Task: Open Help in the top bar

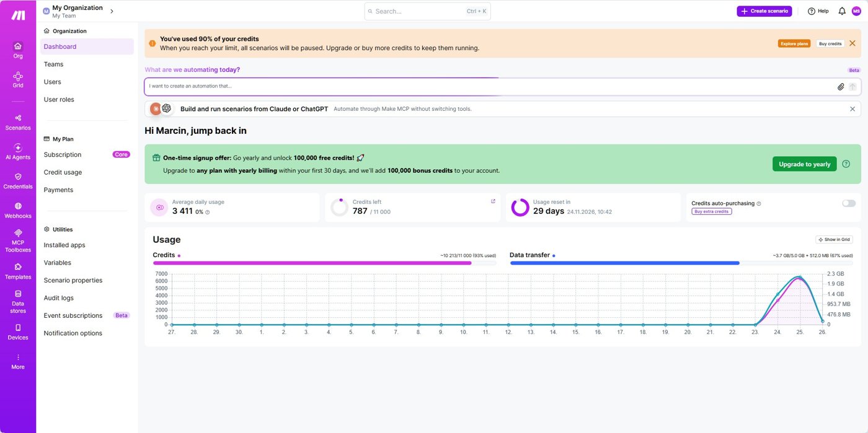Action: click(x=818, y=11)
